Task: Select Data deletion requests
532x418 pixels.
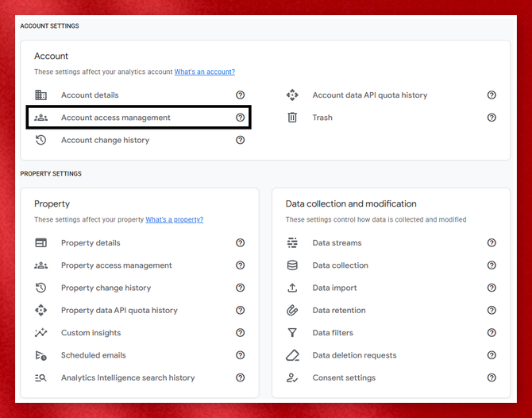Action: click(x=355, y=355)
